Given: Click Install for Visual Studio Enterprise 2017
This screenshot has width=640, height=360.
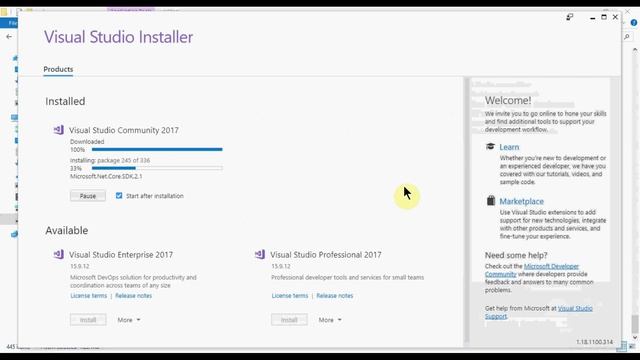Looking at the screenshot, I should [88, 320].
